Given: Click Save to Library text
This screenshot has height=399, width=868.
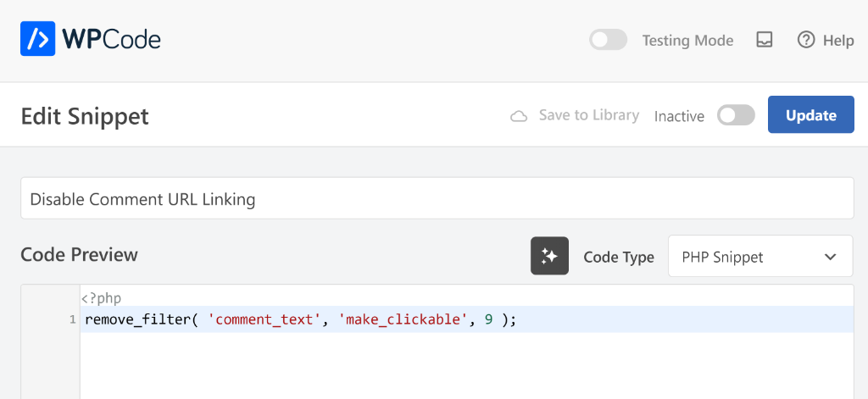Looking at the screenshot, I should (x=589, y=115).
